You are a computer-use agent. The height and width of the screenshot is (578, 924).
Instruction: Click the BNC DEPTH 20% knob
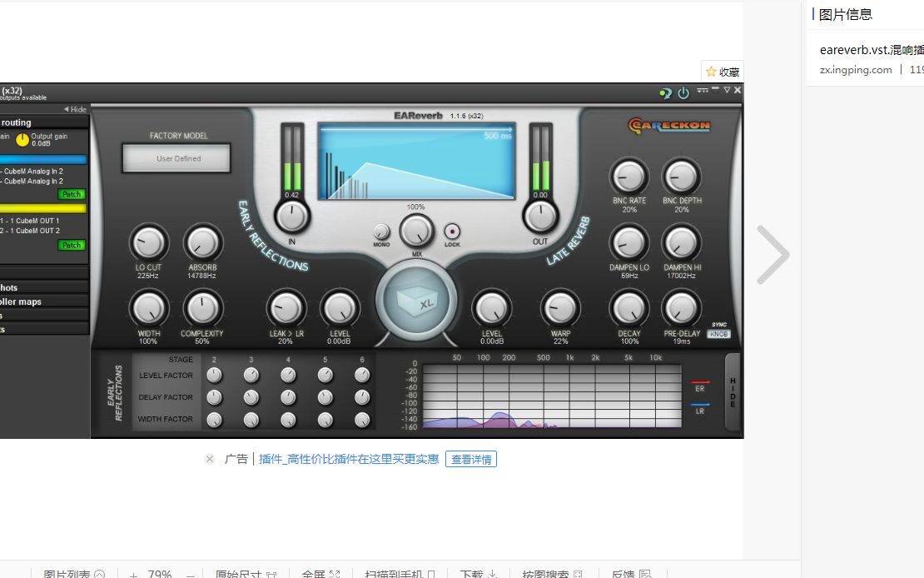click(681, 177)
